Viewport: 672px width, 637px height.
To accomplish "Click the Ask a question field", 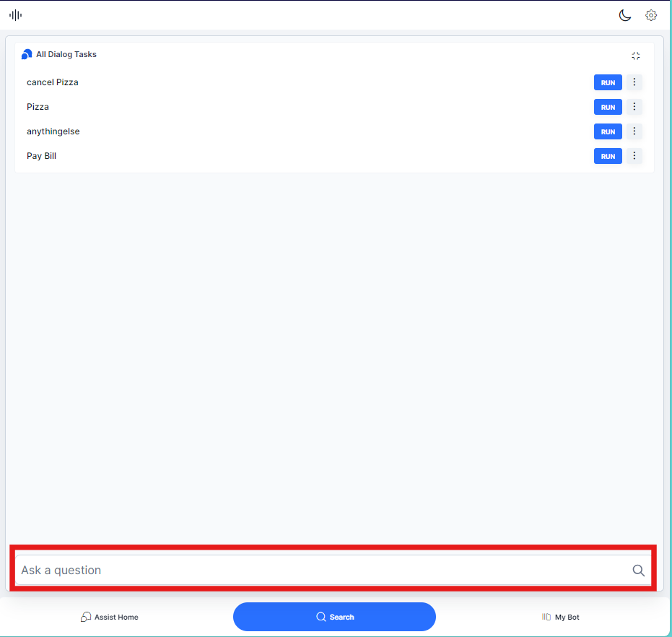I will point(318,570).
